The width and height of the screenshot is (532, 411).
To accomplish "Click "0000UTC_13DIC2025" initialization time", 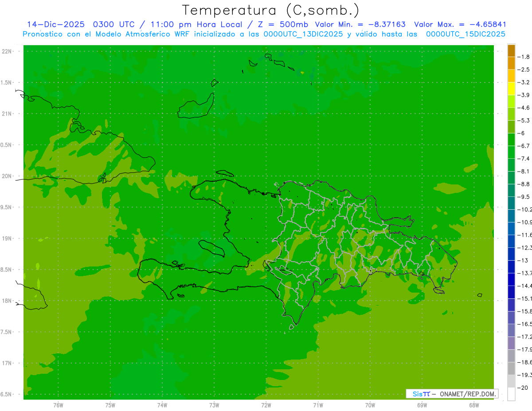I will click(x=303, y=34).
